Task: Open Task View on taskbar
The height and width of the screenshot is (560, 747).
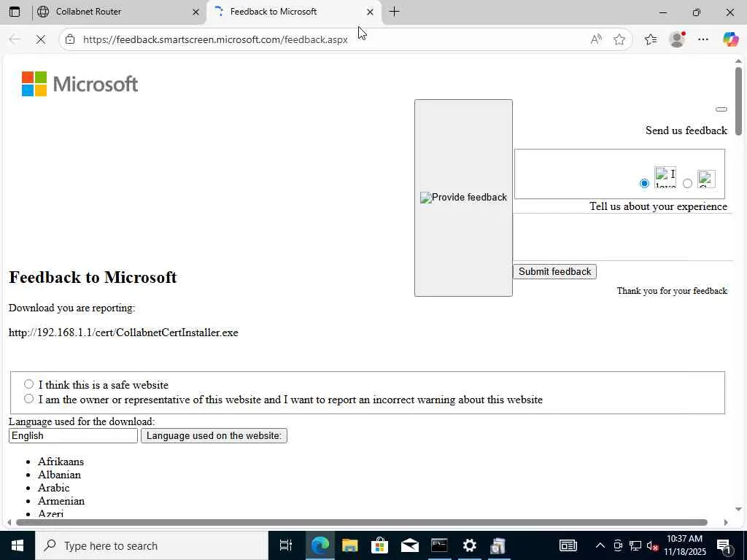Action: coord(286,545)
